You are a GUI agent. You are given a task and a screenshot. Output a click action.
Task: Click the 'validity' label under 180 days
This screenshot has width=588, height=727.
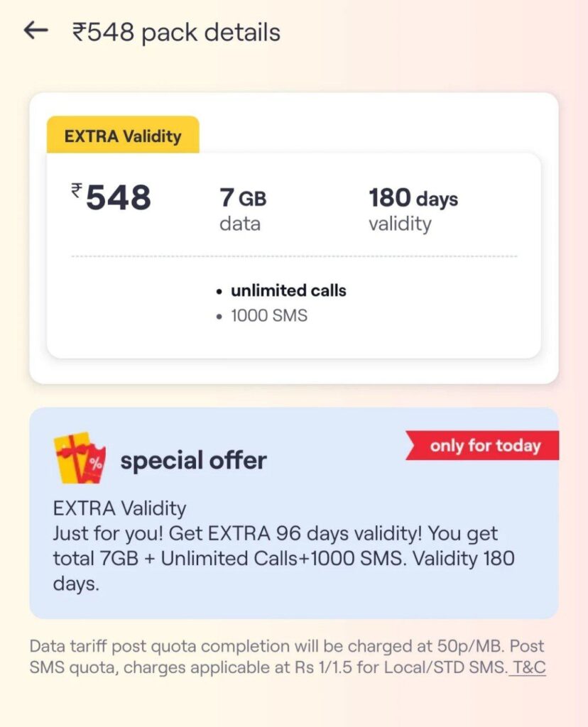[400, 224]
